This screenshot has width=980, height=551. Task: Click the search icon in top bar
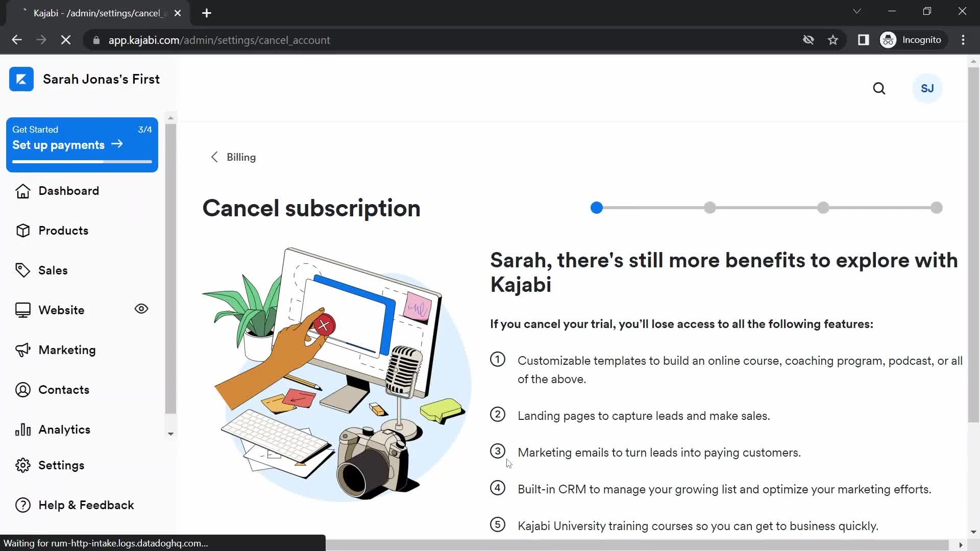point(880,88)
